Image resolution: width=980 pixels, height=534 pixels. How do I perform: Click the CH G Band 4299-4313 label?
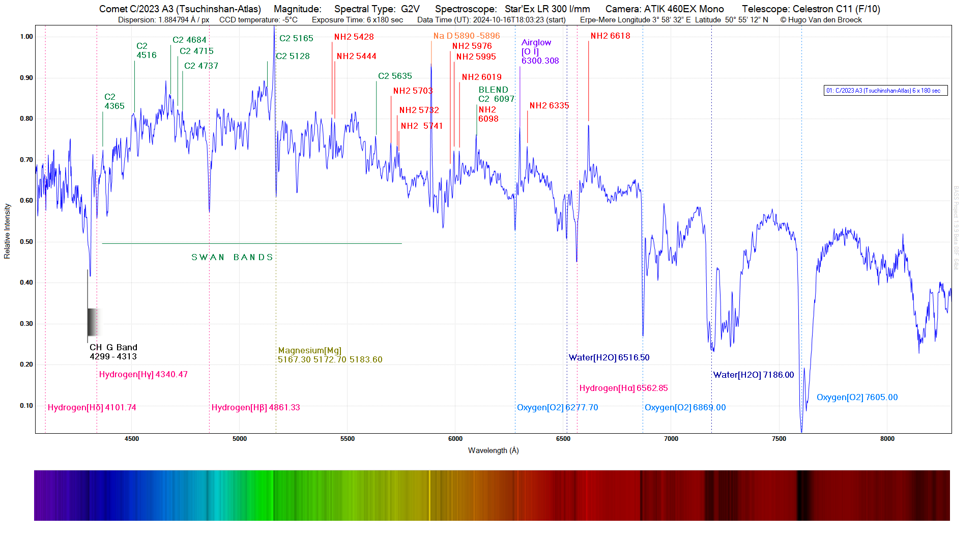click(113, 352)
